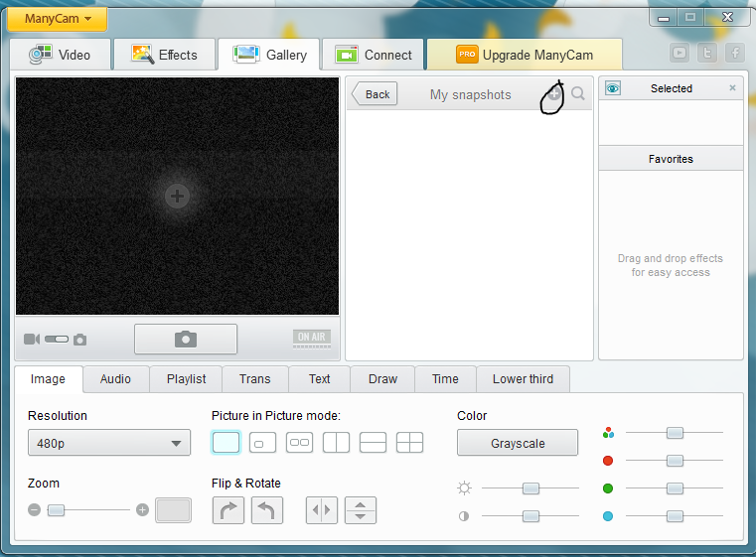Click the zoom preview box
The height and width of the screenshot is (557, 756).
point(173,509)
